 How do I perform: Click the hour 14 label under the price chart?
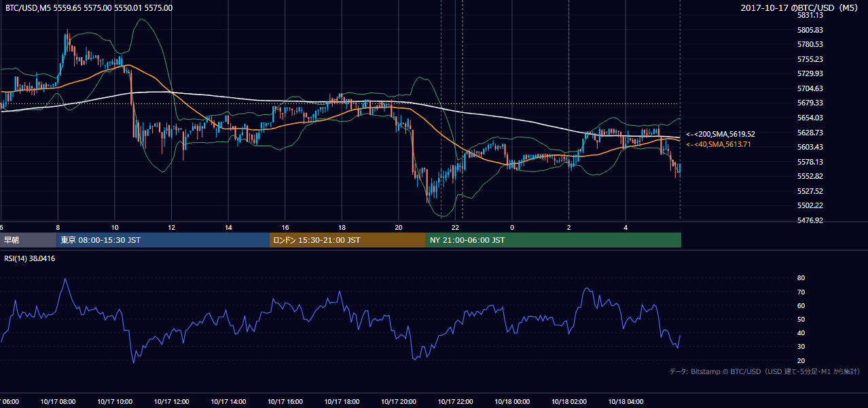coord(229,227)
